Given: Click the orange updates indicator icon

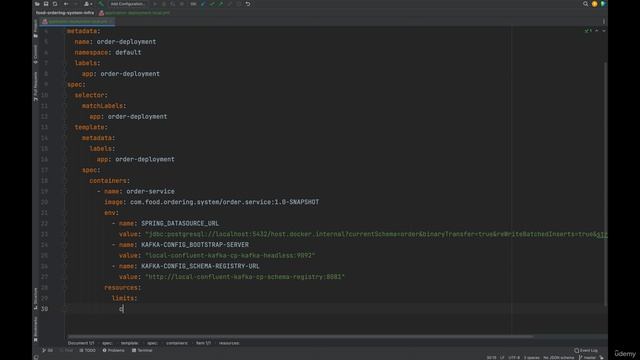Looking at the screenshot, I should [x=594, y=4].
